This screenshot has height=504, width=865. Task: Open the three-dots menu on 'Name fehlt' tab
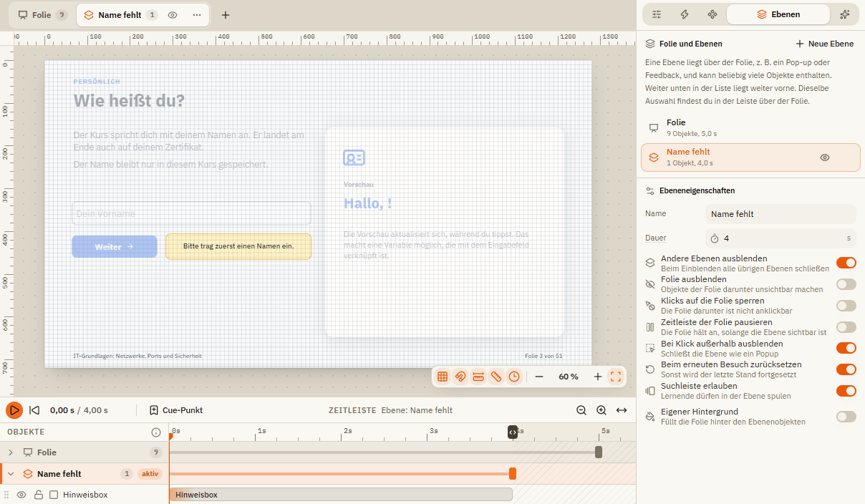pyautogui.click(x=197, y=15)
